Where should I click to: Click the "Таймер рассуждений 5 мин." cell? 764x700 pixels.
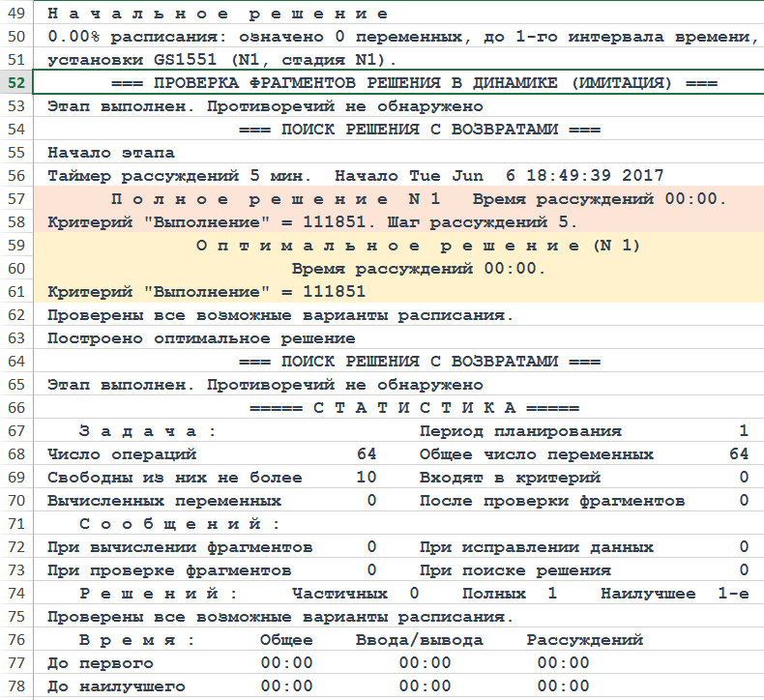[179, 176]
